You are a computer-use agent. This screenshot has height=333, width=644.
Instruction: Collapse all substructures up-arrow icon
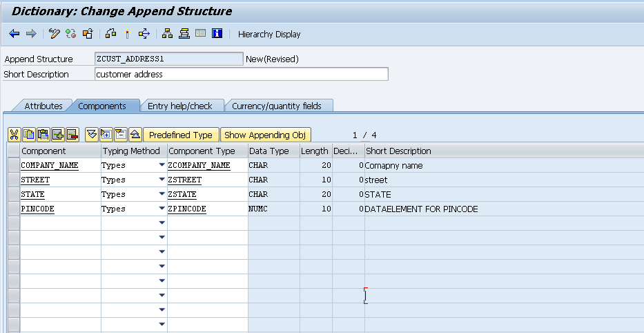[x=135, y=135]
